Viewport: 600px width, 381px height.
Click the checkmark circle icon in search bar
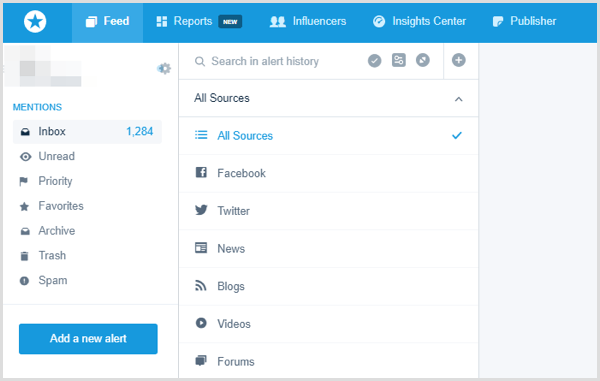(x=375, y=60)
